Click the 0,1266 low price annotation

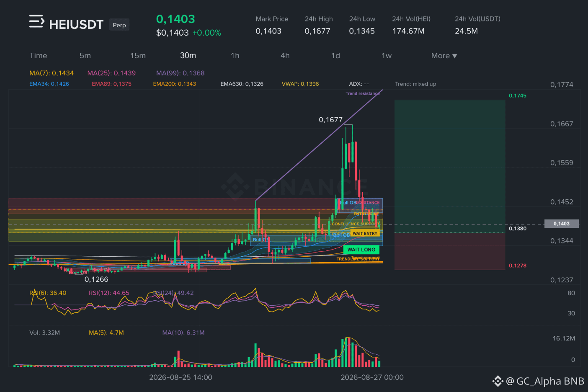pyautogui.click(x=96, y=280)
